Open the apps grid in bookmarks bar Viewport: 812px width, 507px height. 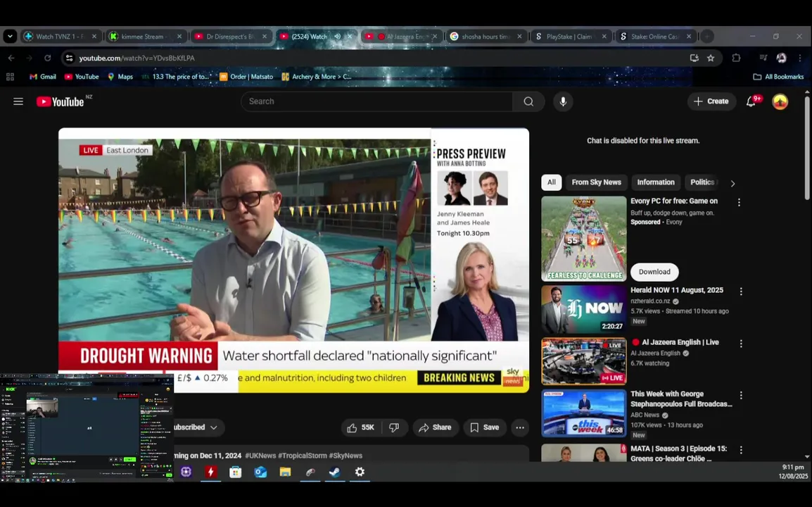(10, 77)
